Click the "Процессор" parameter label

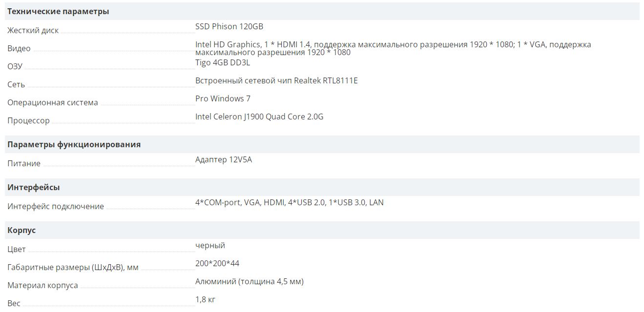click(x=28, y=120)
